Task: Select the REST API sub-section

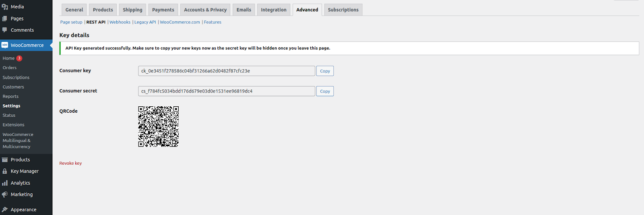Action: pos(96,22)
